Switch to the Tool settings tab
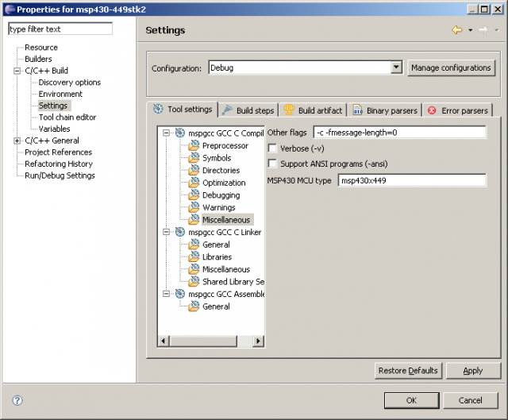This screenshot has height=420, width=508. [x=183, y=110]
